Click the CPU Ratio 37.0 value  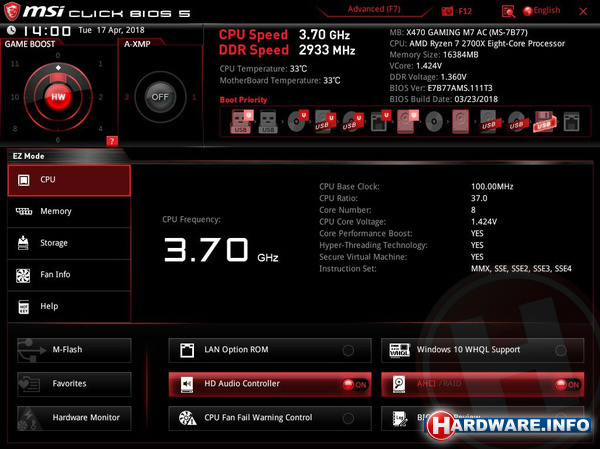click(479, 198)
